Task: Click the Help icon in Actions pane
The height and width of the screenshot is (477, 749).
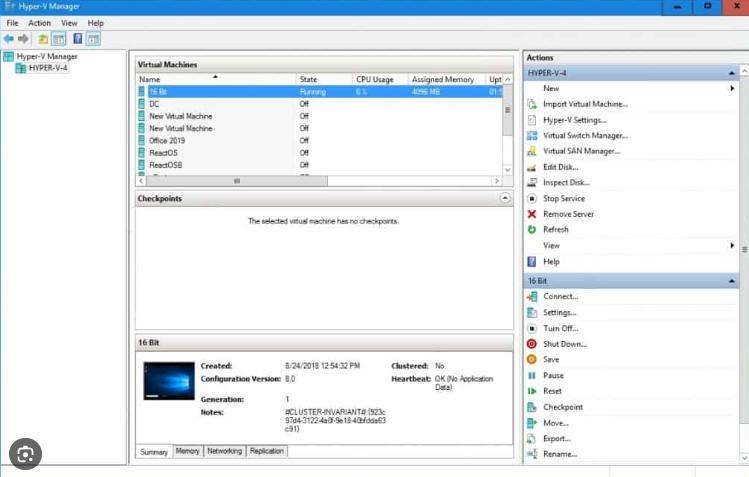Action: [532, 262]
